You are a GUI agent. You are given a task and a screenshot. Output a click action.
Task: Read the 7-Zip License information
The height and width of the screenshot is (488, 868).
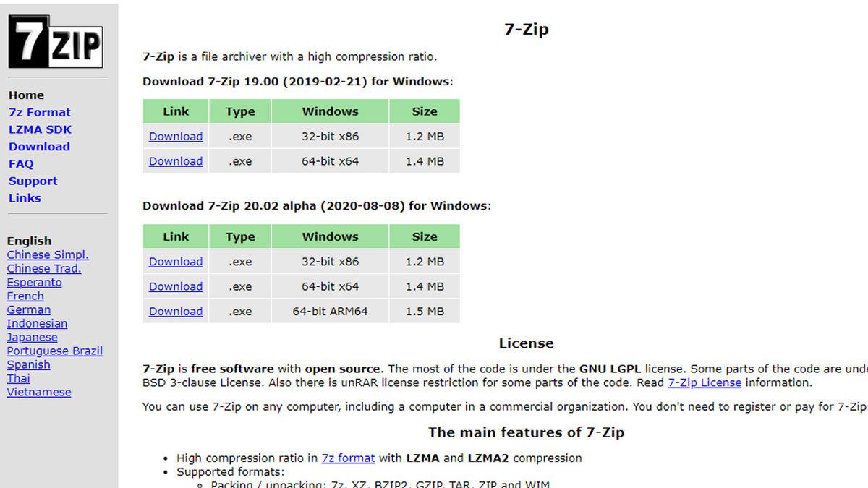point(704,382)
